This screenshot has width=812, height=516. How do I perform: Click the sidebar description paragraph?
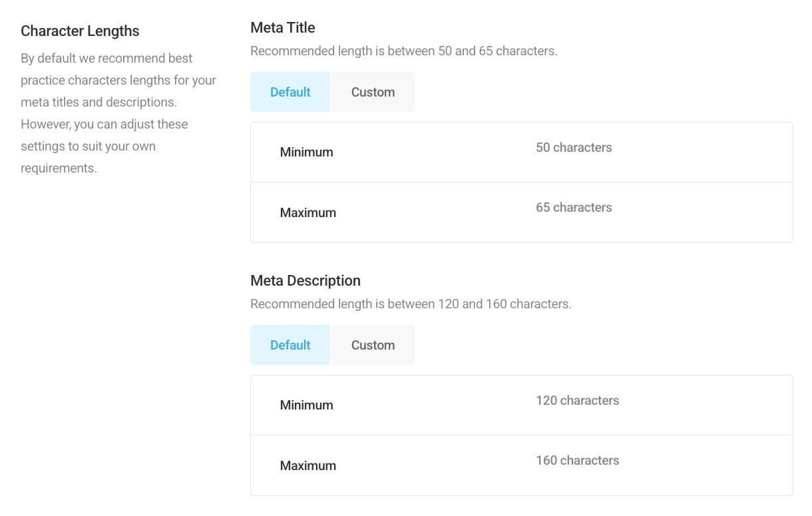[118, 113]
